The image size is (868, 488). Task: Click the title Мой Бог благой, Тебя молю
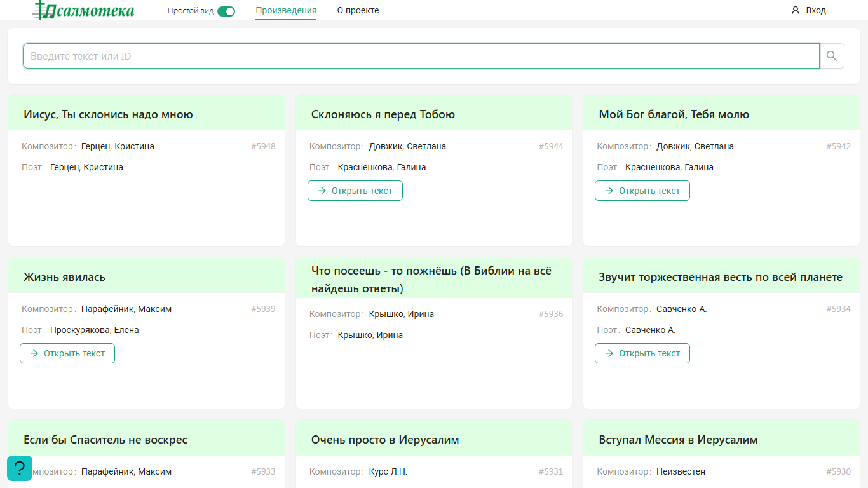[674, 114]
